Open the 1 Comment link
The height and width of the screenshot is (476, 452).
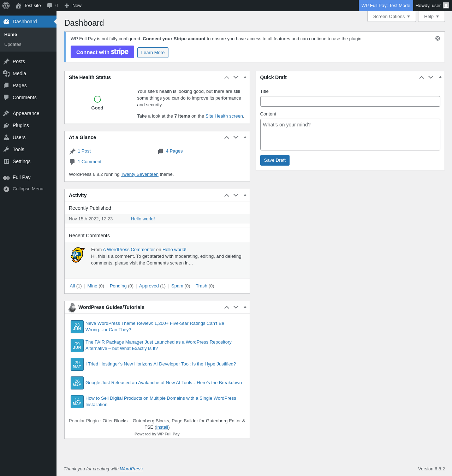89,162
